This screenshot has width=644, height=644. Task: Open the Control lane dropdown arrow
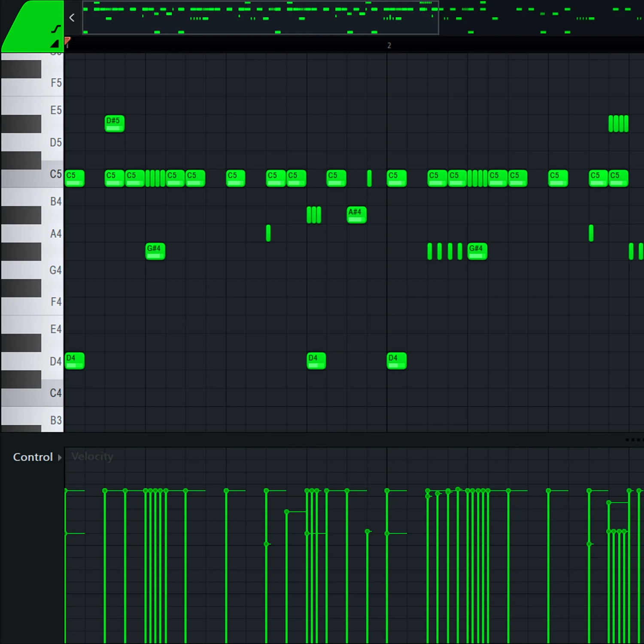(60, 458)
